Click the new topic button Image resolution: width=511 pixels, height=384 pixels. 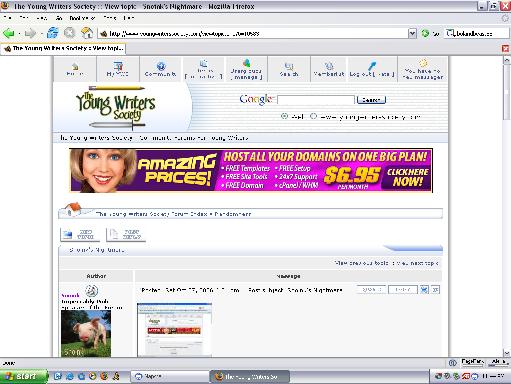[80, 234]
